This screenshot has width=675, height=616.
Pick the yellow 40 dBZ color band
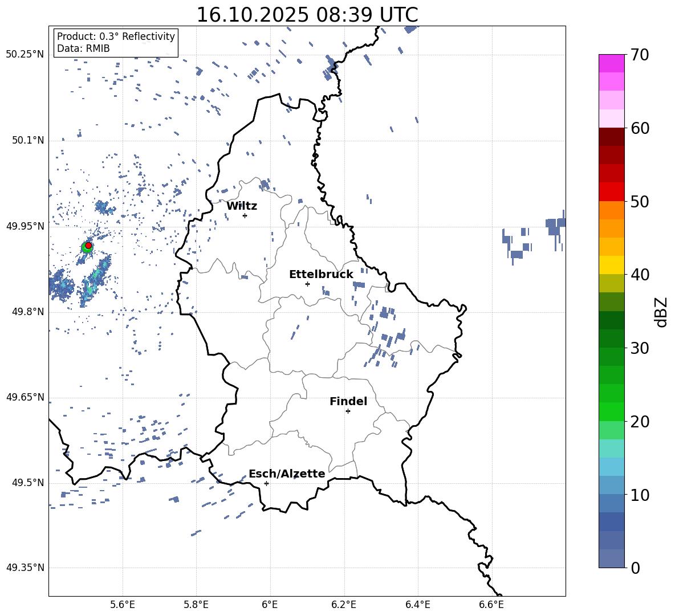[x=611, y=265]
